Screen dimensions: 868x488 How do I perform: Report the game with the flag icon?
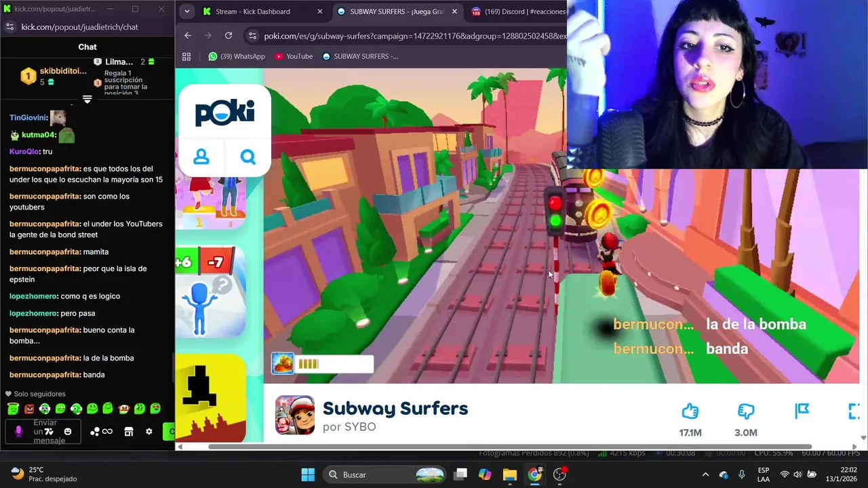(x=802, y=411)
